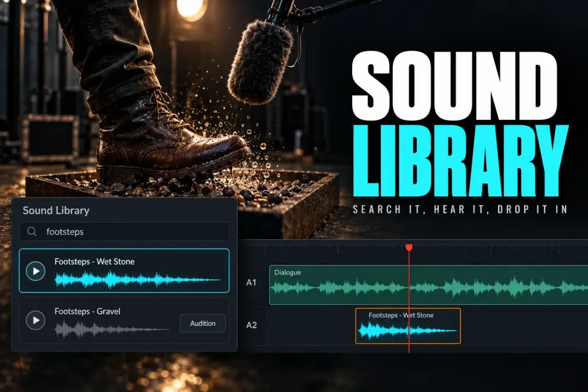Play the Footsteps - Gravel sound
This screenshot has width=588, height=392.
tap(36, 320)
